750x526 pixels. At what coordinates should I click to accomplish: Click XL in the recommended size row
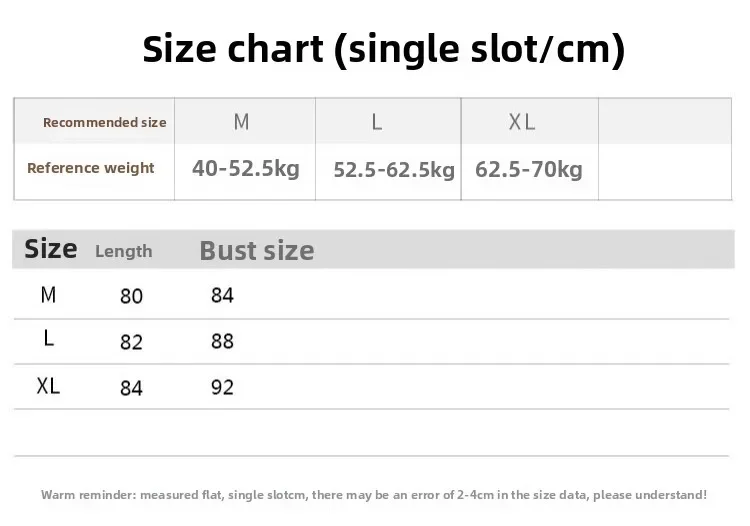[x=522, y=122]
